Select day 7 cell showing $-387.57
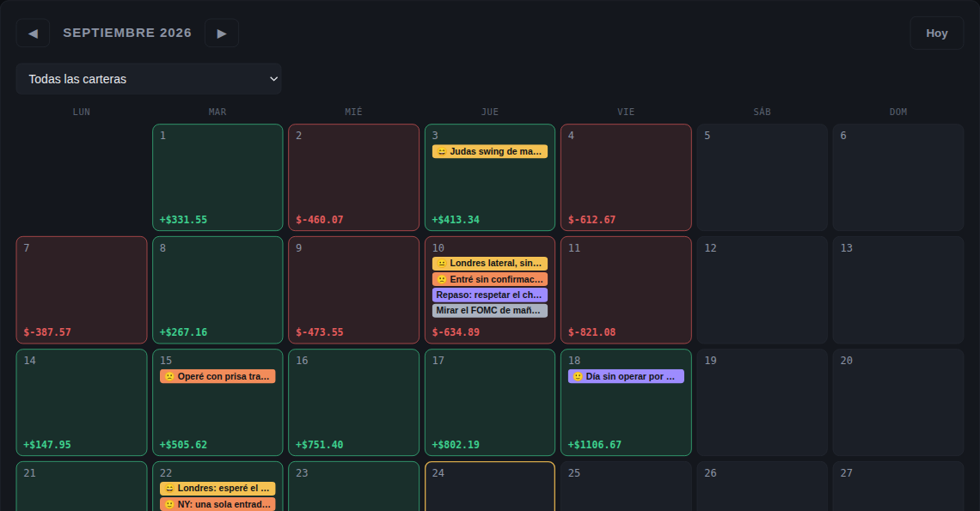 82,290
